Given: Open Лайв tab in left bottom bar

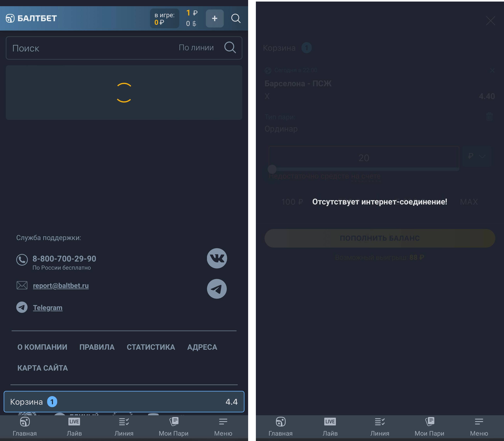Looking at the screenshot, I should coord(74,427).
